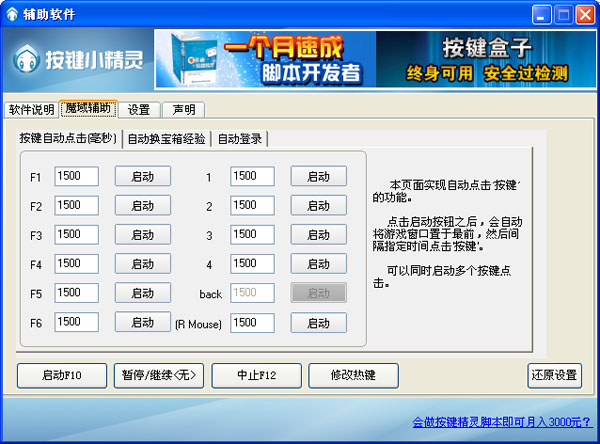Click 启动 button for key 2 row
The image size is (600, 444).
[319, 205]
